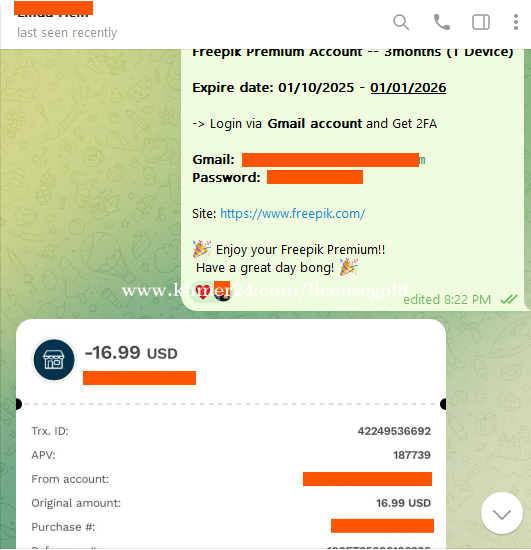The image size is (531, 550).
Task: Open the https://www.freepik.com/ link
Action: click(293, 213)
